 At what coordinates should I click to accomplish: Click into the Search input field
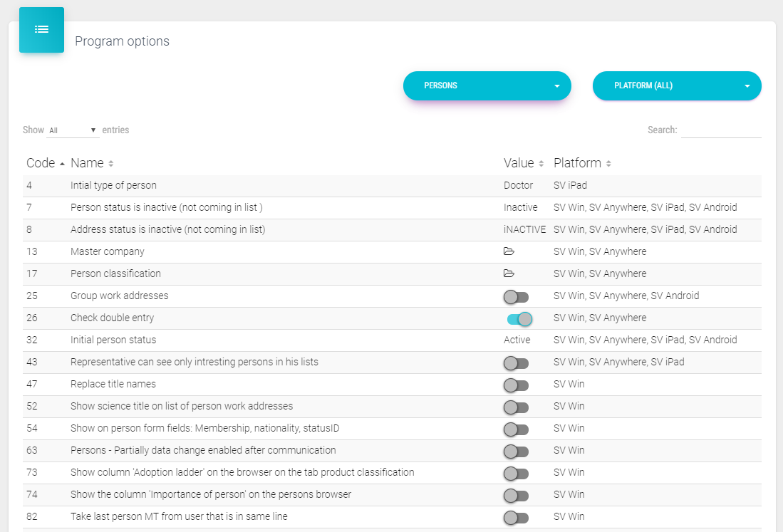721,130
